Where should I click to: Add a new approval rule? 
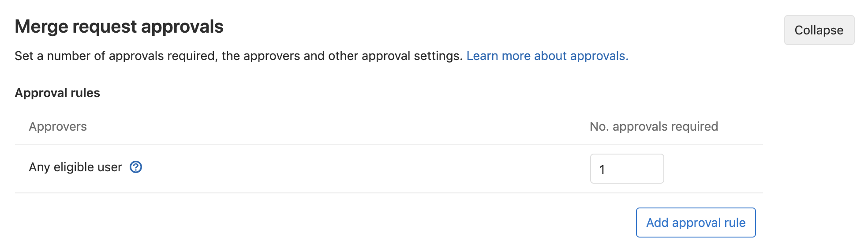[x=696, y=223]
